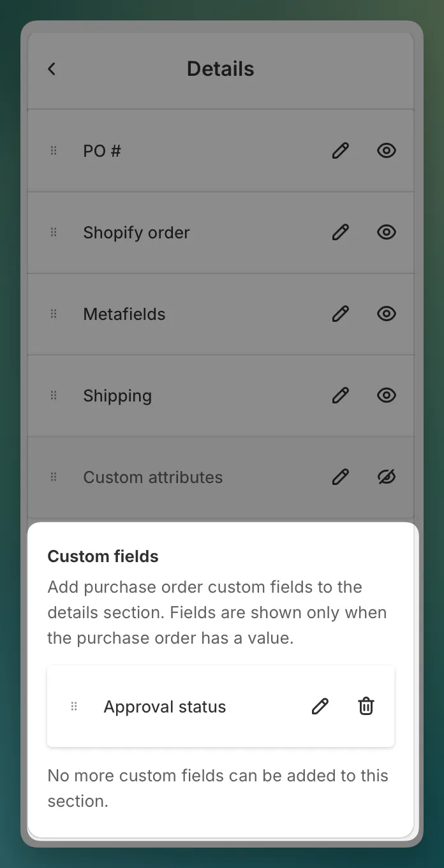Toggle the Shipping eye visibility icon

(x=387, y=395)
